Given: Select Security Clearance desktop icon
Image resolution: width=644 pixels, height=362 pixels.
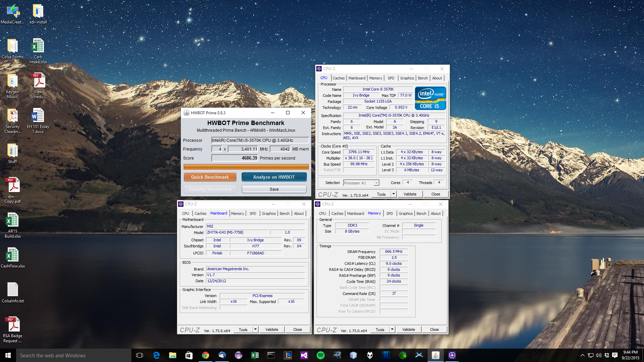Looking at the screenshot, I should coord(12,121).
